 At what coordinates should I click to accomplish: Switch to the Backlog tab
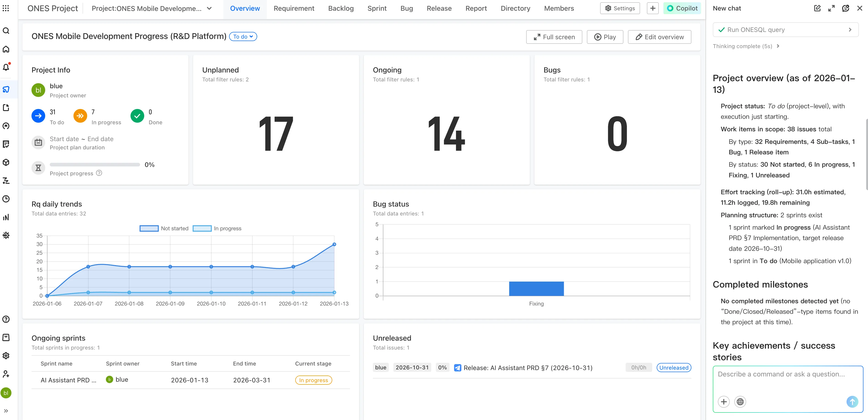(x=341, y=8)
